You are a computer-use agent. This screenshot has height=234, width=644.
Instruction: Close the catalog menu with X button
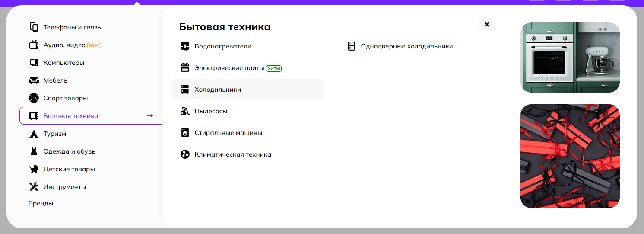click(x=487, y=25)
